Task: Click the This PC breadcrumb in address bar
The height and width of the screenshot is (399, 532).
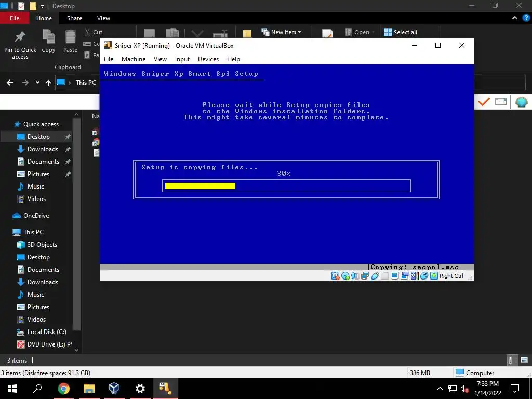Action: click(86, 83)
